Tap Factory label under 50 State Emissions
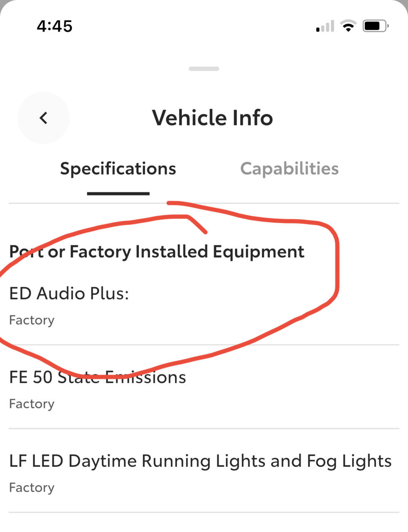 [32, 404]
